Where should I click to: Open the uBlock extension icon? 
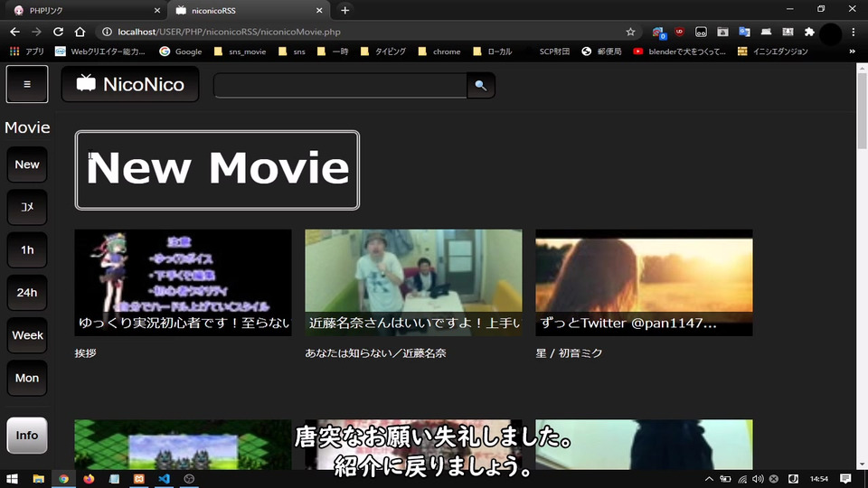679,33
